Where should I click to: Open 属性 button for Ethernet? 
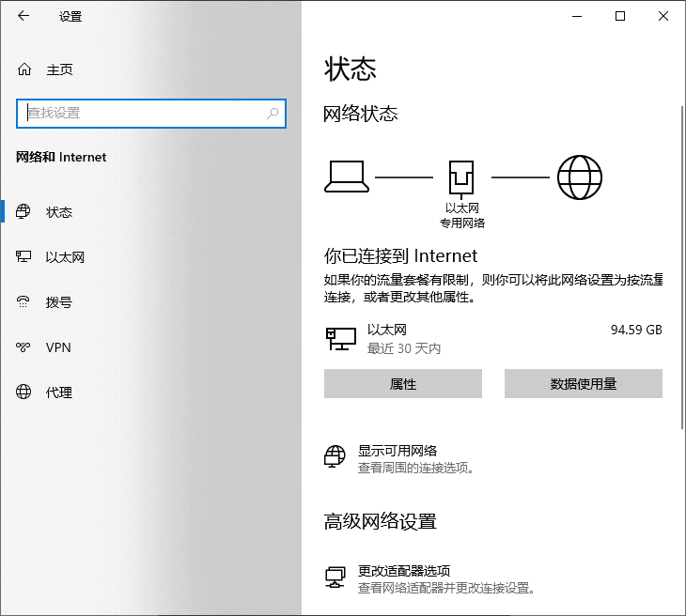(x=403, y=383)
